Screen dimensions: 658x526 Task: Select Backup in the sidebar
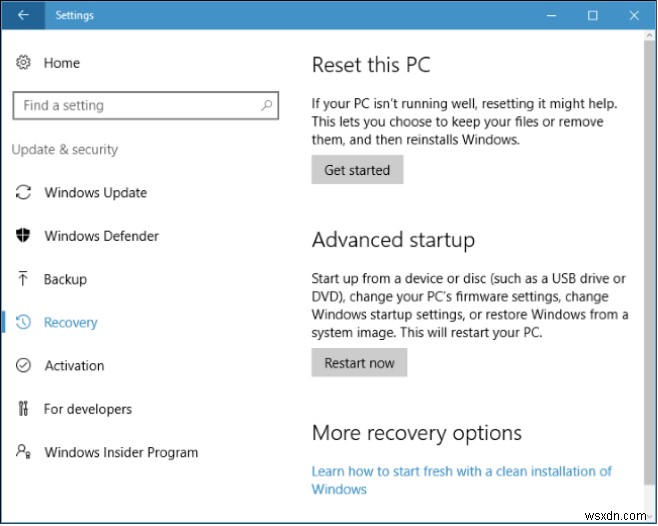(65, 279)
